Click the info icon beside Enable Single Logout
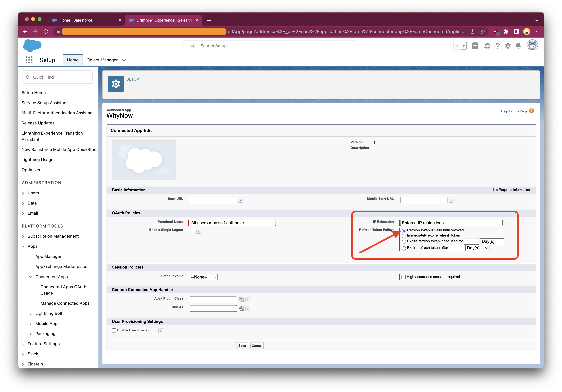 coord(199,231)
